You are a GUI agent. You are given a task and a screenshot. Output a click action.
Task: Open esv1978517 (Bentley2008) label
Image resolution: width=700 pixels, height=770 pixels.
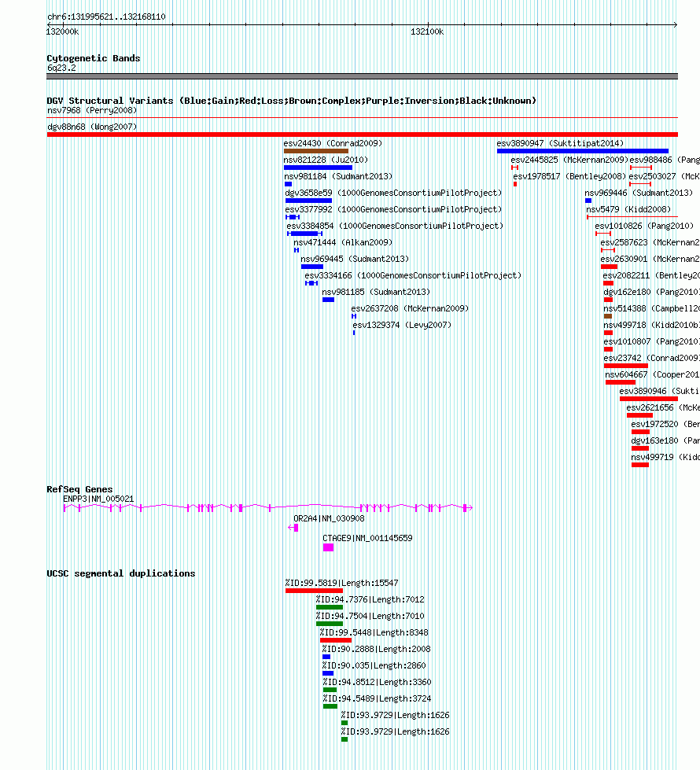(569, 176)
